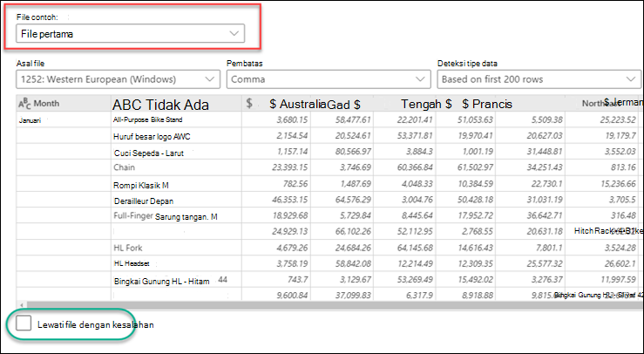The width and height of the screenshot is (644, 354).
Task: Select the ABC Tidak Ada column header
Action: pyautogui.click(x=160, y=105)
